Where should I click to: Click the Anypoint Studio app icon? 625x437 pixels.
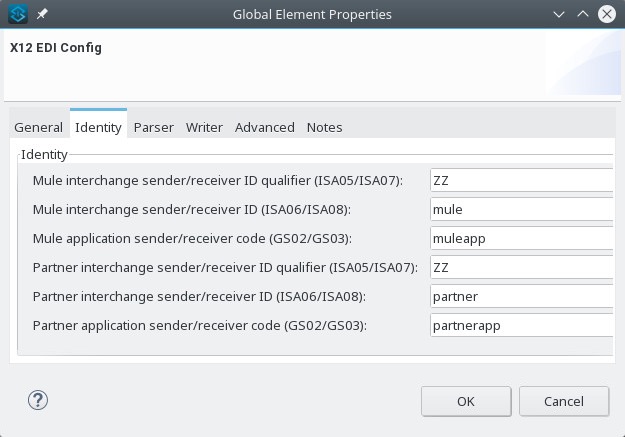pos(18,14)
